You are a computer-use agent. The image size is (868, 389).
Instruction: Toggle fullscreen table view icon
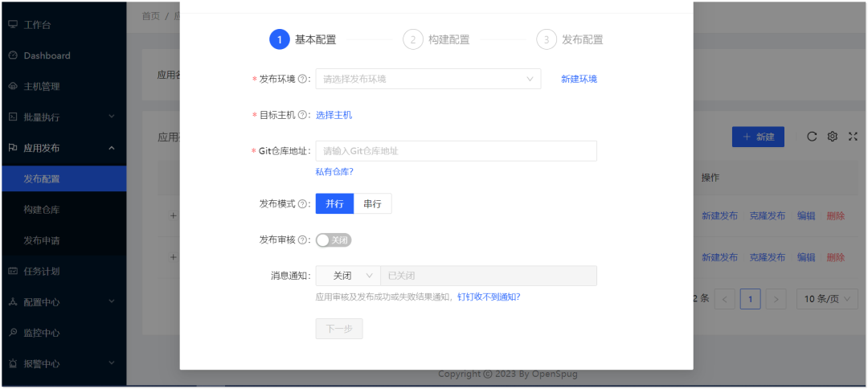click(853, 137)
